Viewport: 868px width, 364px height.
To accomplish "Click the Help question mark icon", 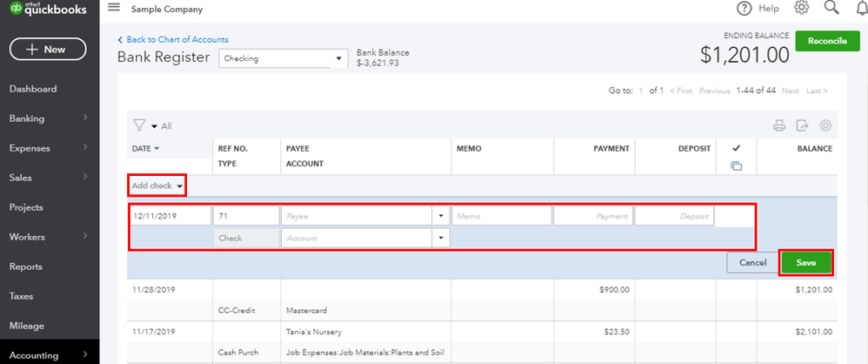I will pyautogui.click(x=744, y=9).
